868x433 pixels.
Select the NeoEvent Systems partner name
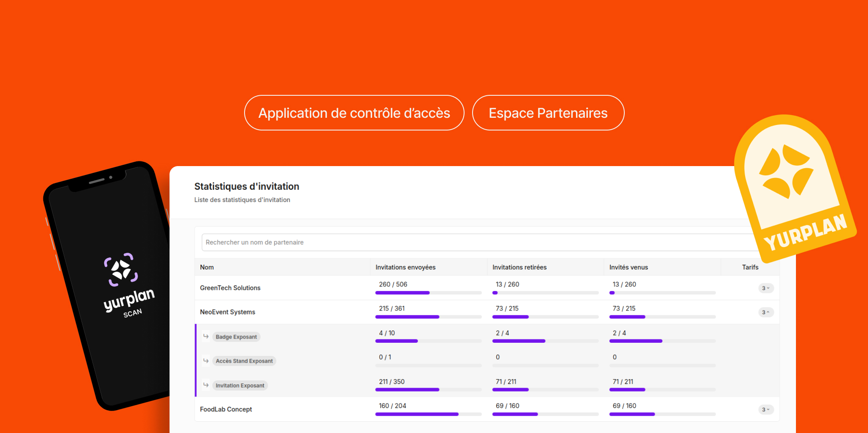pyautogui.click(x=228, y=312)
